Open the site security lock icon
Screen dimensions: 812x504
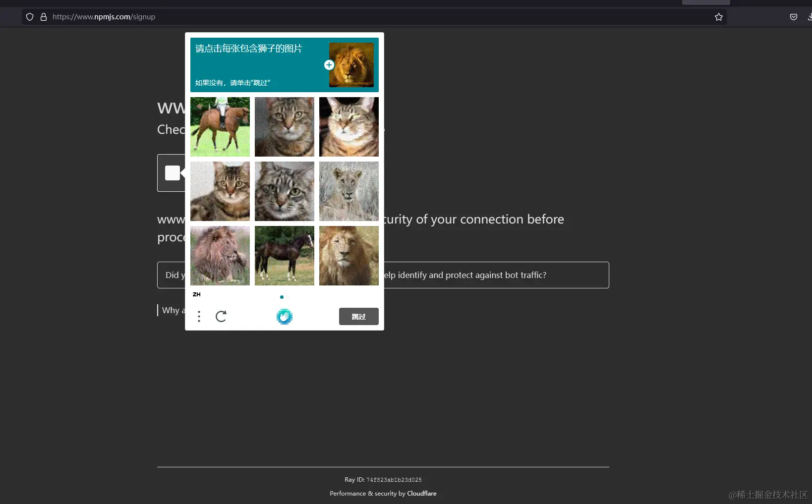[x=44, y=17]
